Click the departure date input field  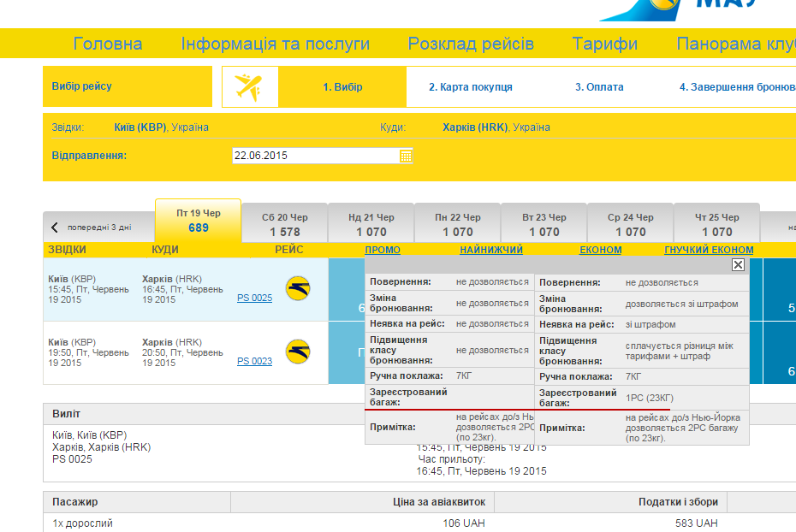315,156
